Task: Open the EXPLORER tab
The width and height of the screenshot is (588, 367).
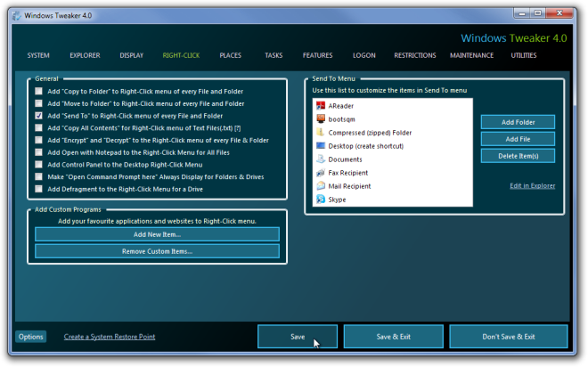Action: (85, 55)
